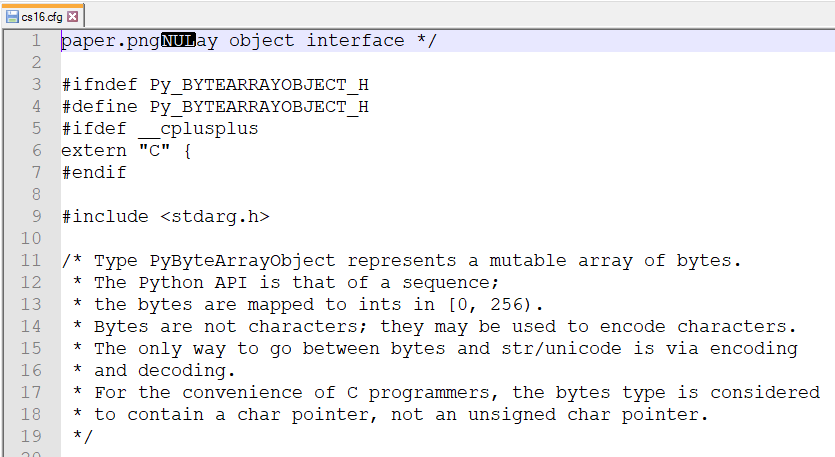Close the cs16.cfg tab with red X

(x=73, y=17)
